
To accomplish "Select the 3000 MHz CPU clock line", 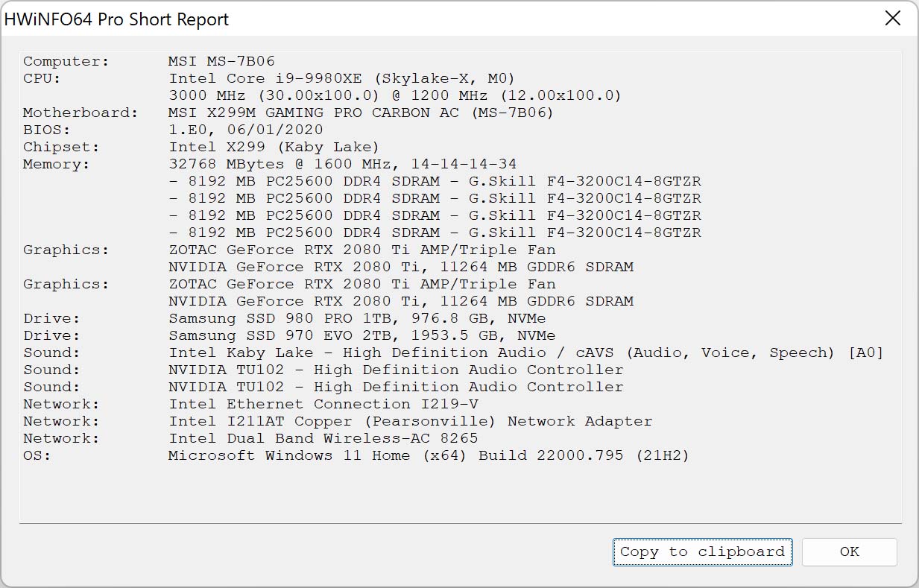I will (394, 96).
